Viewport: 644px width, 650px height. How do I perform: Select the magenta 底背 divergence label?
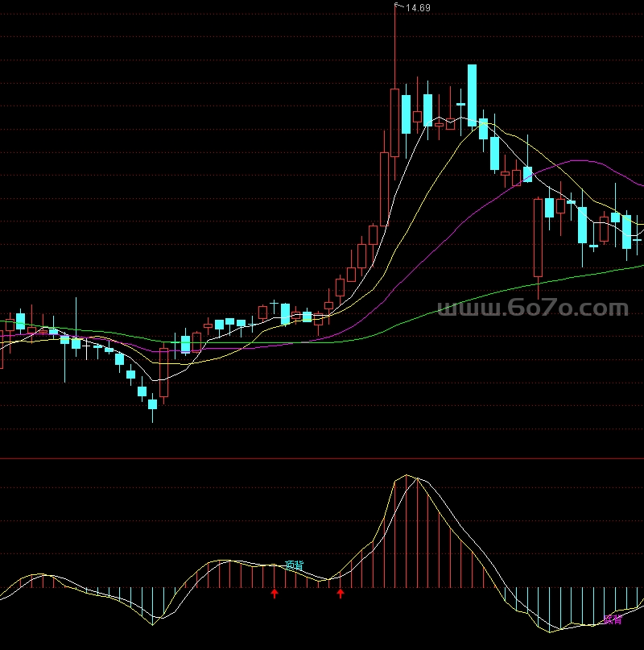[x=613, y=620]
